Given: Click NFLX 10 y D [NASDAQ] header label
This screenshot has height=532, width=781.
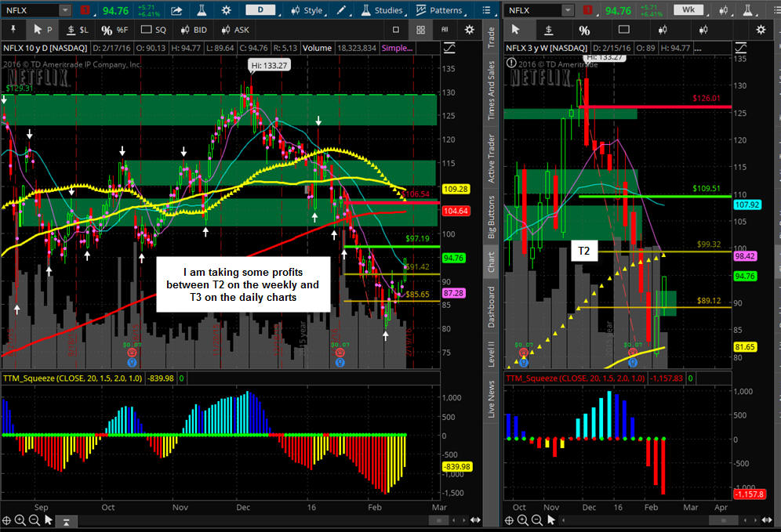Looking at the screenshot, I should pos(45,48).
